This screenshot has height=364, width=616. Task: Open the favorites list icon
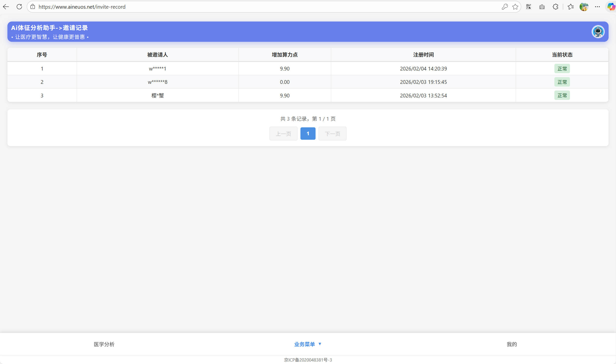[571, 7]
